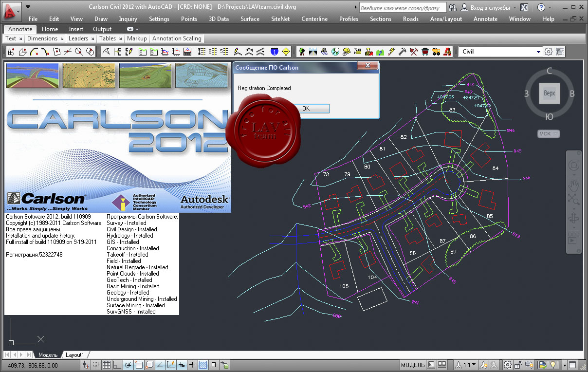Click the mine cart toolbar icon
Screen dimensions: 588x372
click(x=424, y=51)
